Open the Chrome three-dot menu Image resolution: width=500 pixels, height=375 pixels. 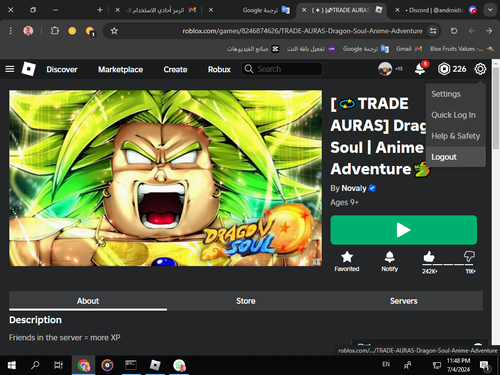(x=11, y=31)
